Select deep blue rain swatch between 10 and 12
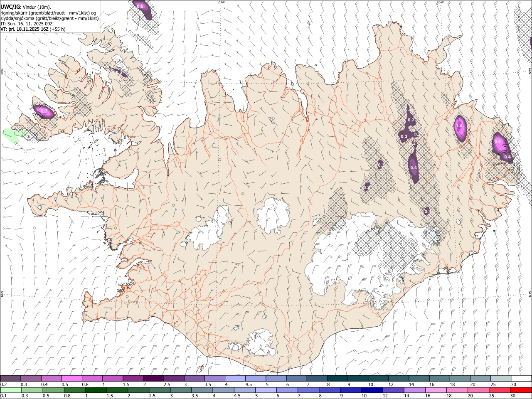 pos(372,390)
